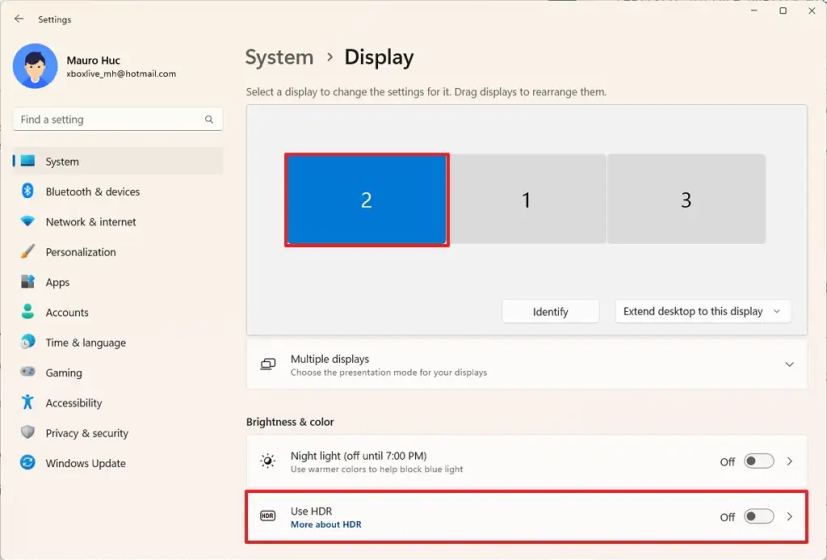827x560 pixels.
Task: Turn on the Night light toggle
Action: pyautogui.click(x=758, y=461)
